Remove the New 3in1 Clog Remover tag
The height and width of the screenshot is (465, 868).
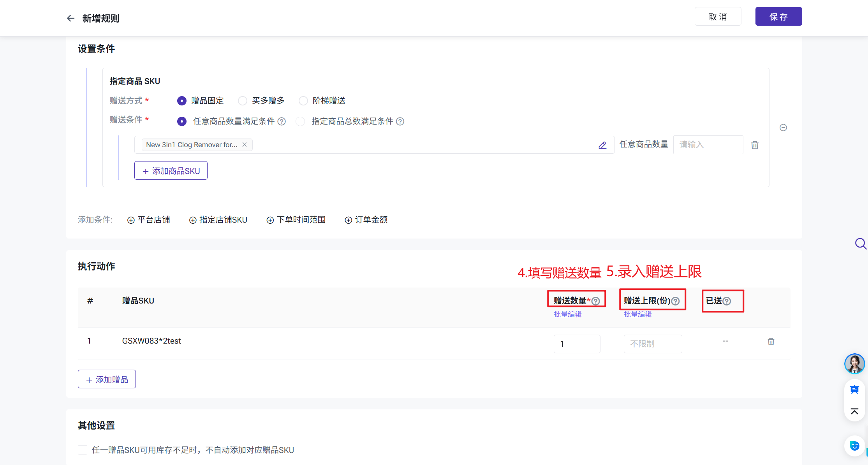tap(245, 144)
